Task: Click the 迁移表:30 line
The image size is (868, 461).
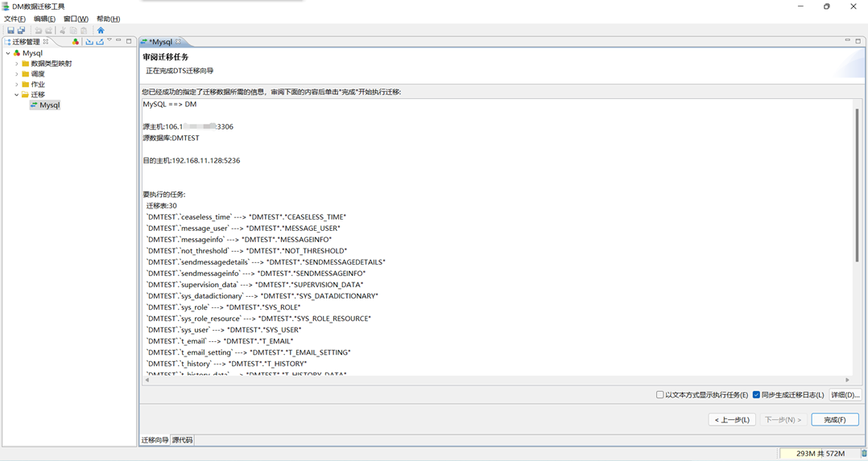Action: [x=161, y=206]
